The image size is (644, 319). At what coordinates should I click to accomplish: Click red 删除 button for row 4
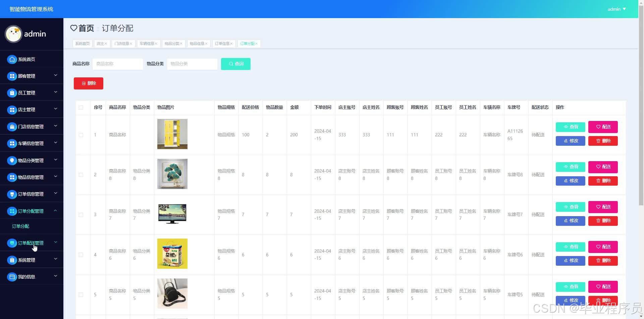603,261
